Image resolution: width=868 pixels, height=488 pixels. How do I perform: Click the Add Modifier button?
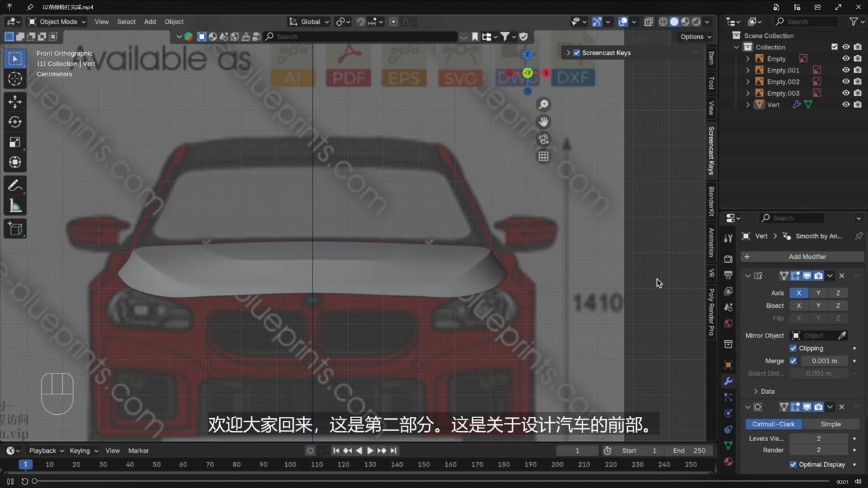tap(803, 257)
